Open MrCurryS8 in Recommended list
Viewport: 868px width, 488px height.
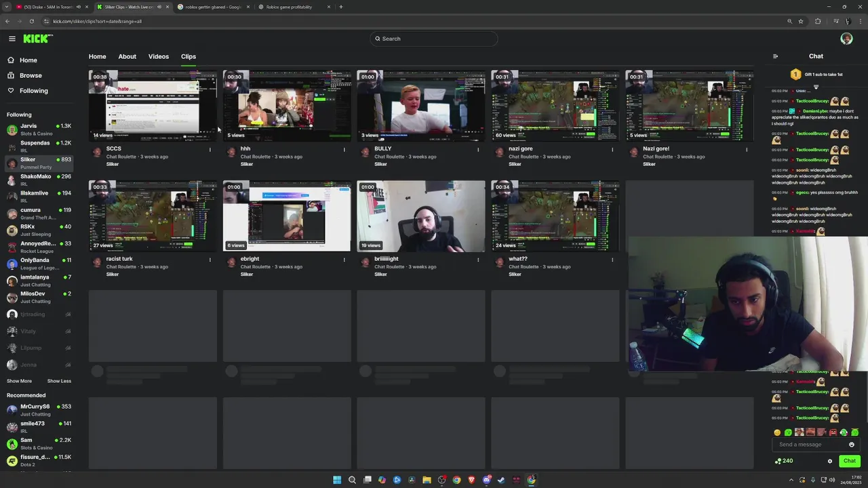click(x=39, y=409)
